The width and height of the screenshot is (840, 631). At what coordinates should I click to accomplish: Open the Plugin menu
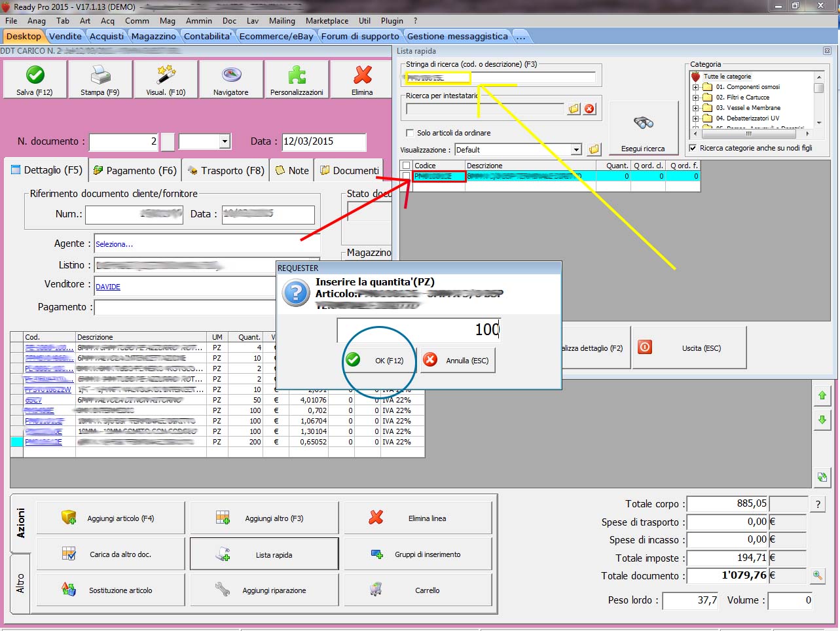click(392, 21)
